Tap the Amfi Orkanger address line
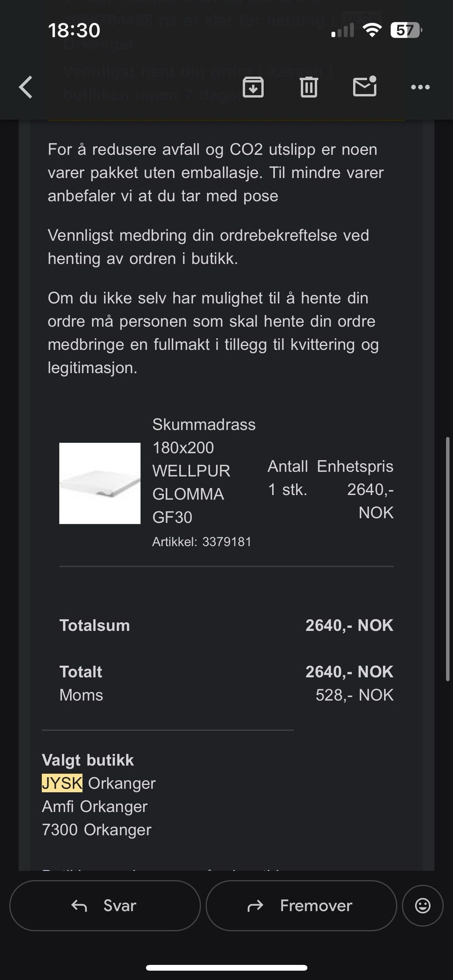 click(94, 806)
